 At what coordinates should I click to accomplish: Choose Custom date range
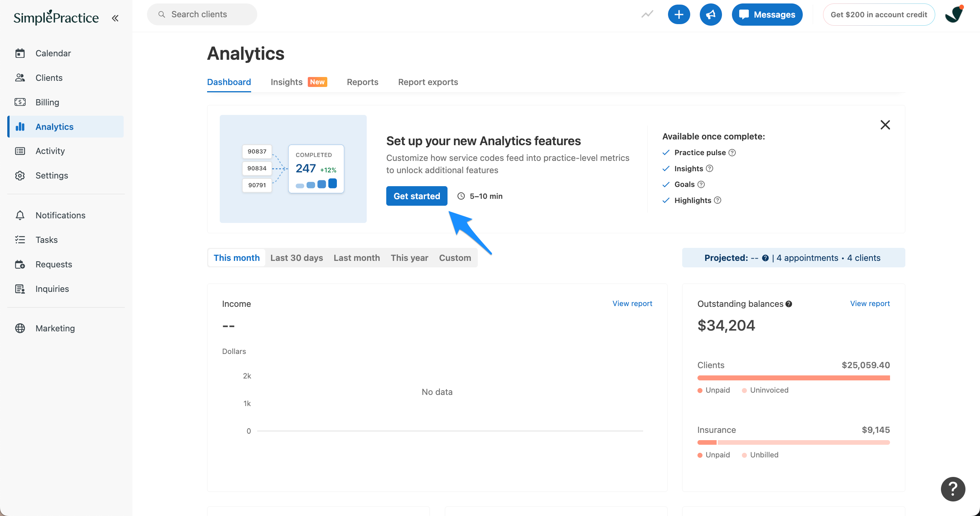point(455,258)
